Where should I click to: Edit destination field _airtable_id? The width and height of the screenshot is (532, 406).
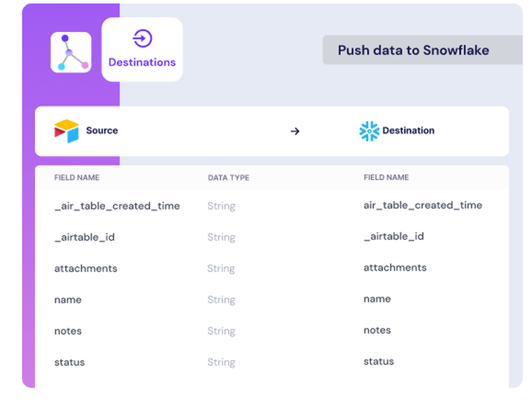[394, 236]
